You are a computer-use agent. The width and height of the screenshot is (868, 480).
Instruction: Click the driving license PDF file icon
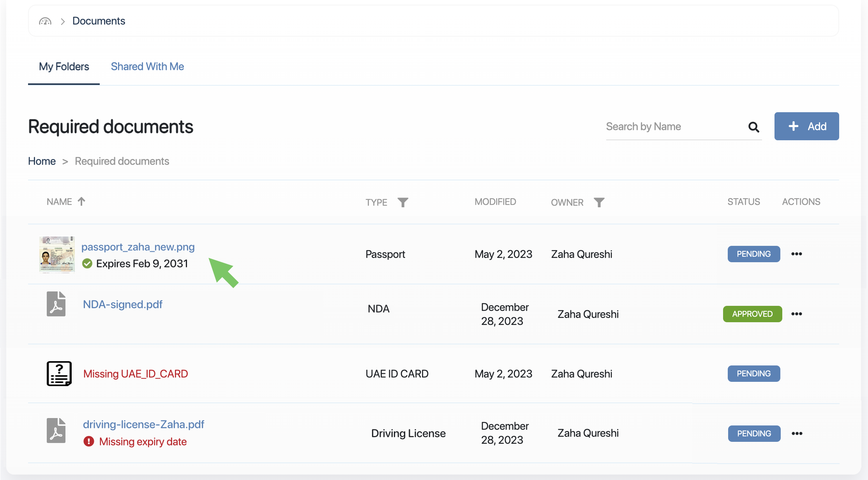click(56, 431)
